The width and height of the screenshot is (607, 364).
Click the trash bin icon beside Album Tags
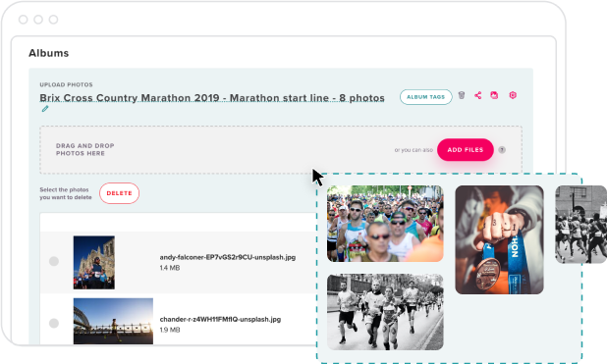461,95
